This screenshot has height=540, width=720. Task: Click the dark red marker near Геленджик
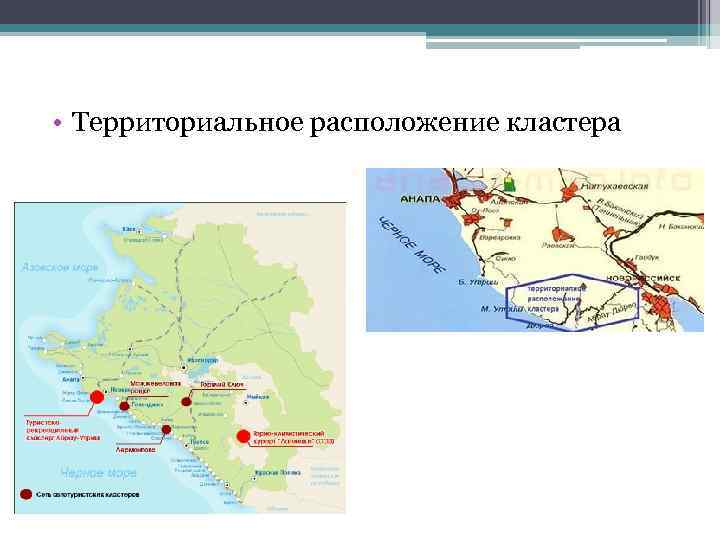pyautogui.click(x=124, y=406)
